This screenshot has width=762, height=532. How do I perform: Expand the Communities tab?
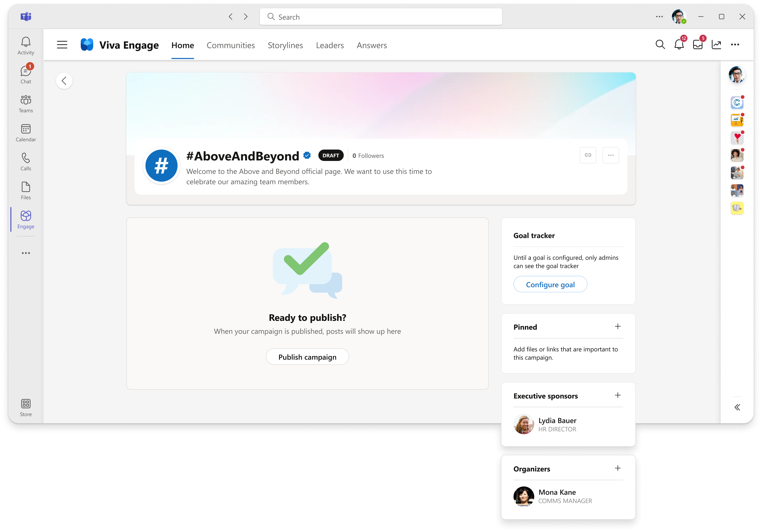(231, 45)
